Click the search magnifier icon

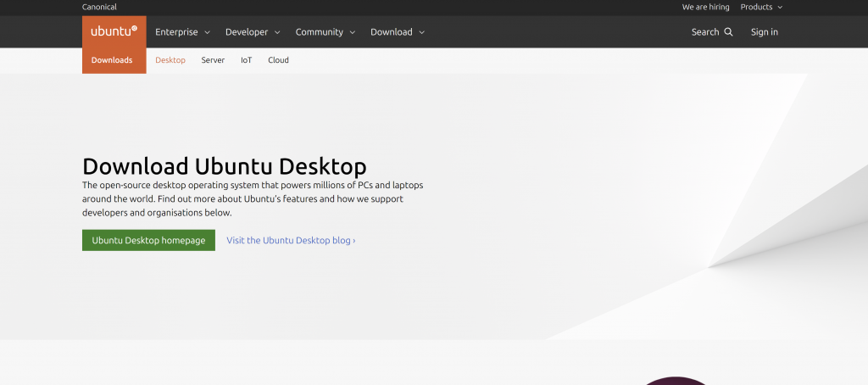[728, 32]
